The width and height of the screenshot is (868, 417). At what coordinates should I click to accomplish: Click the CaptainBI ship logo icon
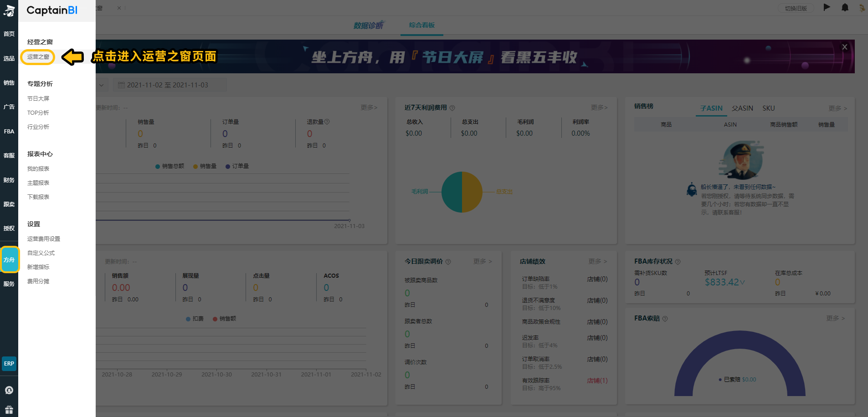(x=9, y=10)
